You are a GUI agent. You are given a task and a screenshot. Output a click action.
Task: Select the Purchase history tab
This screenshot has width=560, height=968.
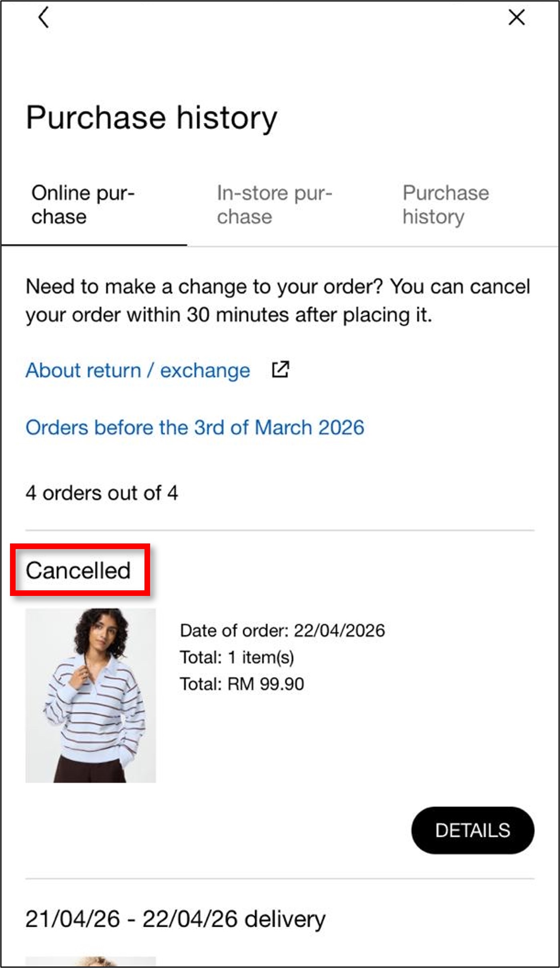click(446, 205)
